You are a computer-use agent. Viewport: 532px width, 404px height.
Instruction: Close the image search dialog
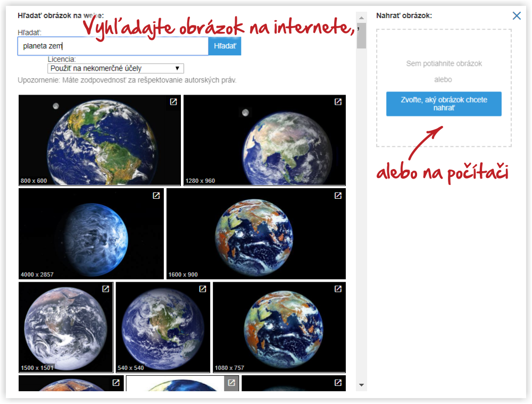(517, 15)
